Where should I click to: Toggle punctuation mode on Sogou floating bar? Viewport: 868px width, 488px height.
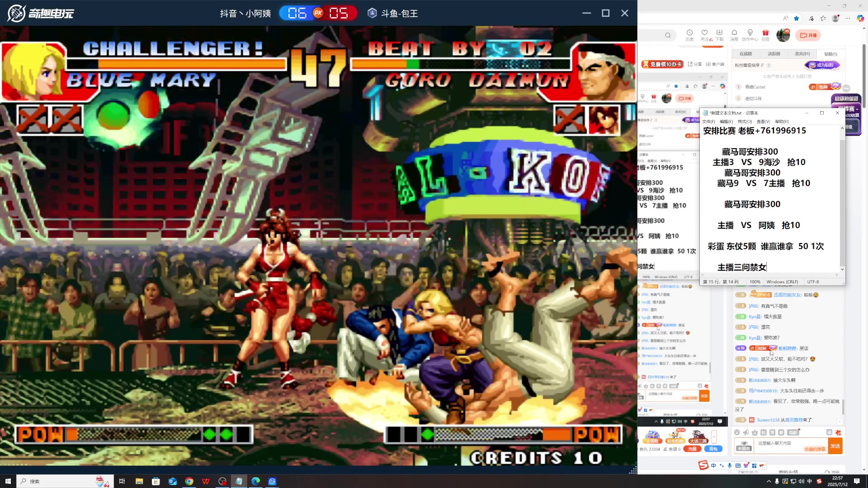pyautogui.click(x=722, y=465)
